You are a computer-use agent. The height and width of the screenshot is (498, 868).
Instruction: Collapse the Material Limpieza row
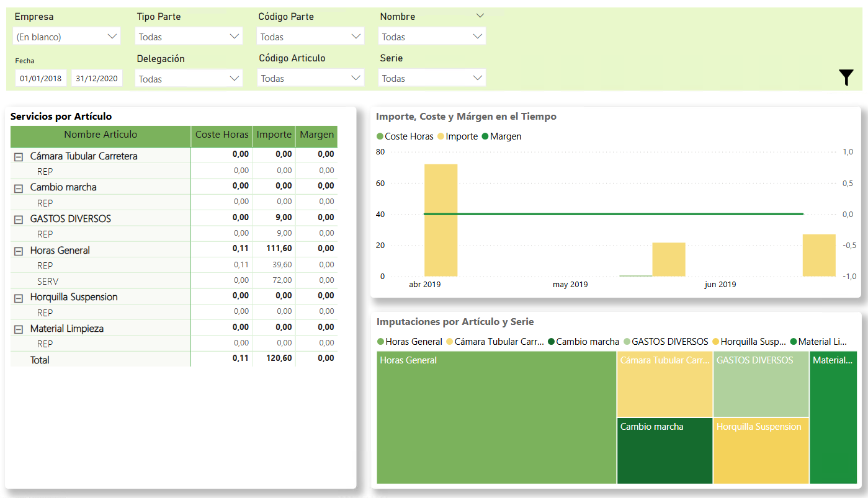pyautogui.click(x=19, y=329)
